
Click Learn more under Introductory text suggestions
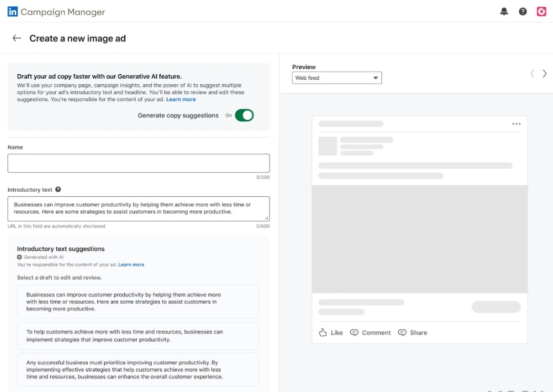coord(131,264)
